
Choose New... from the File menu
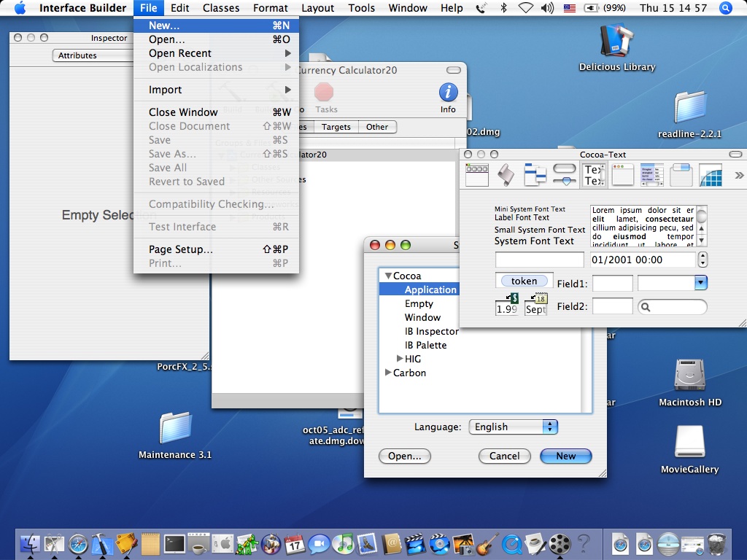coord(216,26)
